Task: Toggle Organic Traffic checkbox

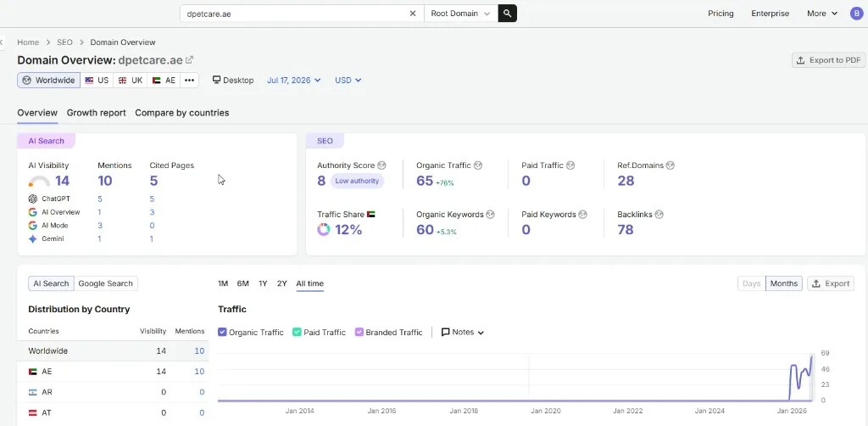Action: [x=223, y=333]
